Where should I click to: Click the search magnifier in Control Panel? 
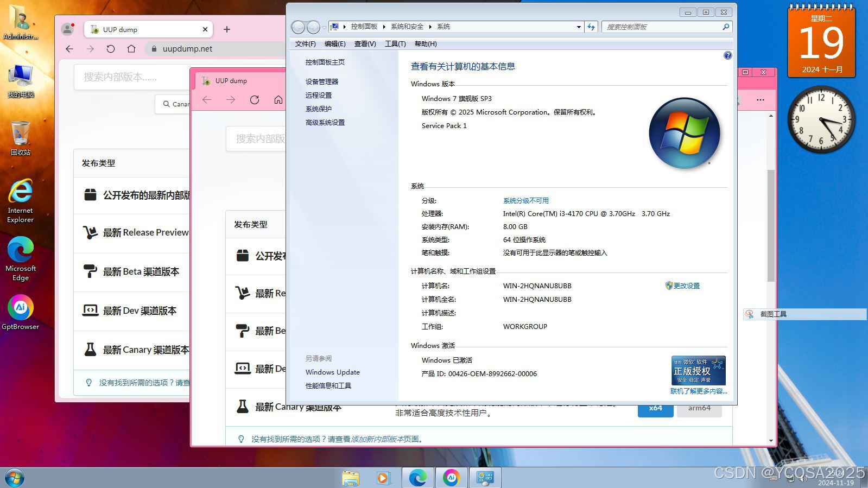[x=726, y=27]
